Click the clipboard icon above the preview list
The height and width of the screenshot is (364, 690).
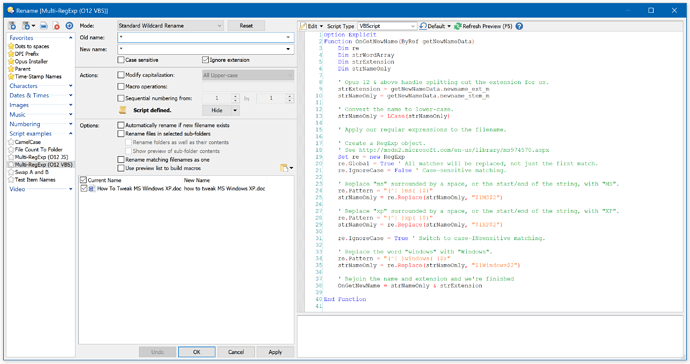click(284, 168)
